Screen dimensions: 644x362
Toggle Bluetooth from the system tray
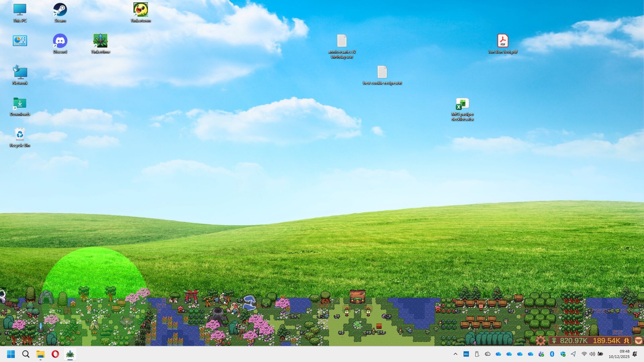(x=552, y=354)
